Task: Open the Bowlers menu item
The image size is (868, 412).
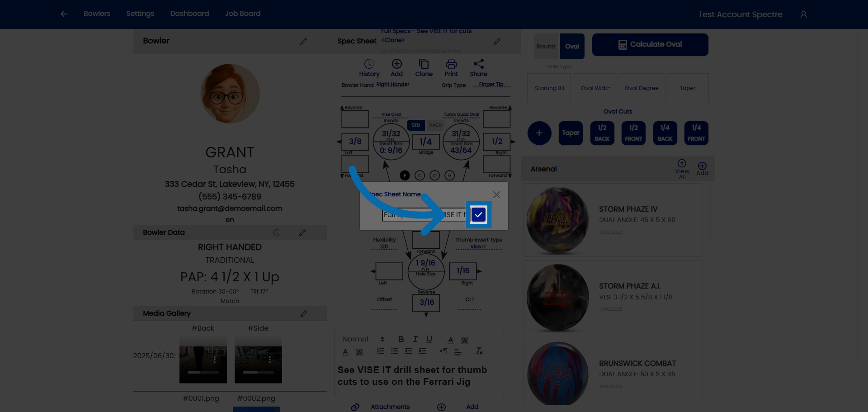Action: click(97, 14)
